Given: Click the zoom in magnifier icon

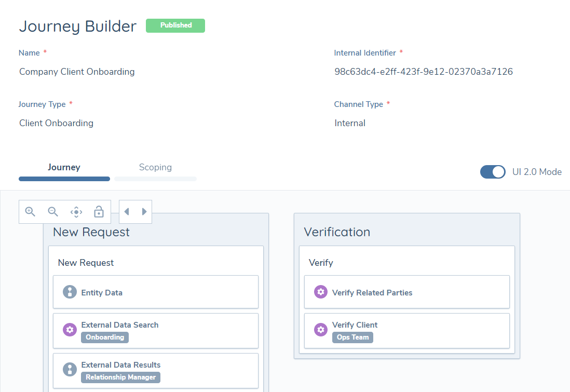Looking at the screenshot, I should pyautogui.click(x=30, y=212).
